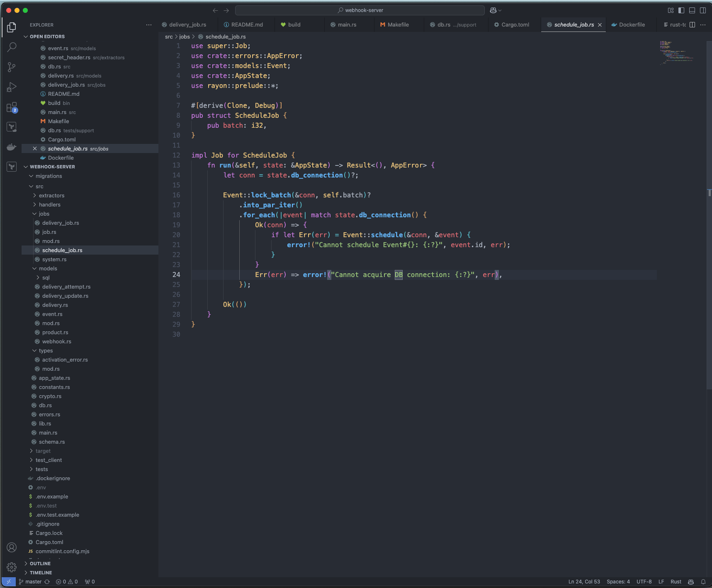This screenshot has height=588, width=712.
Task: Toggle the bottom Panel visibility
Action: [692, 10]
